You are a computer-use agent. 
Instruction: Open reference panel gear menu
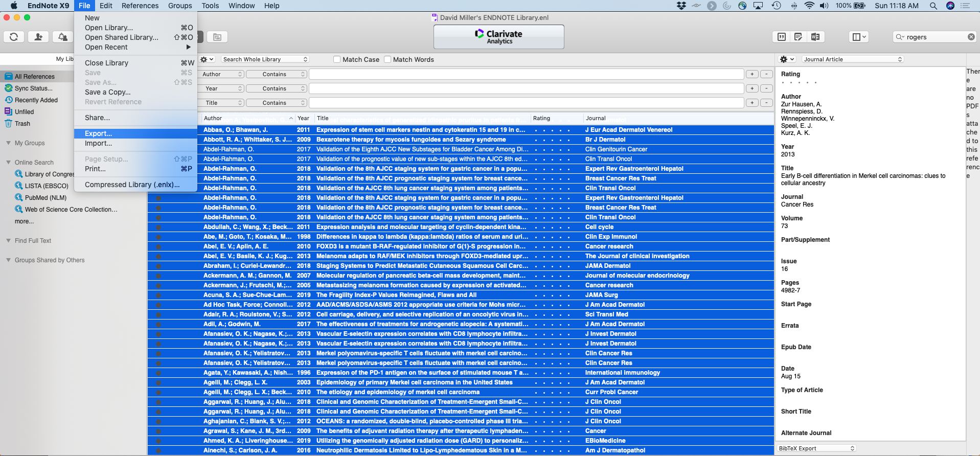[x=787, y=59]
